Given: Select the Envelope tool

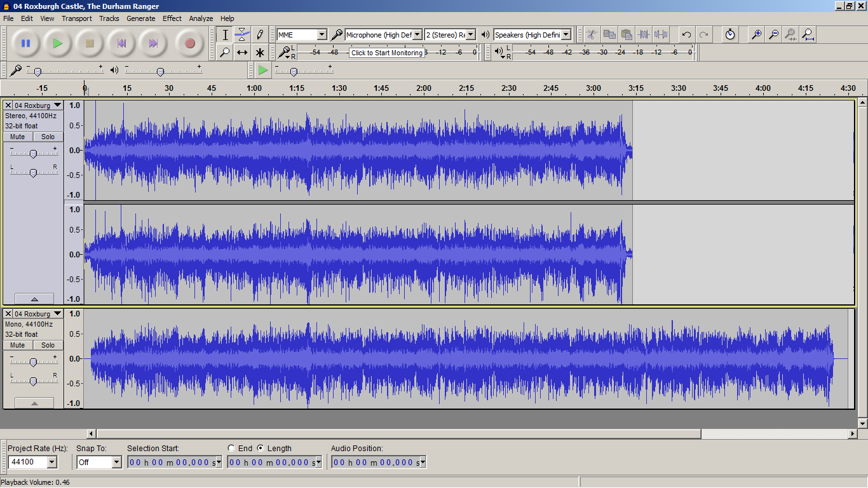Looking at the screenshot, I should [242, 34].
